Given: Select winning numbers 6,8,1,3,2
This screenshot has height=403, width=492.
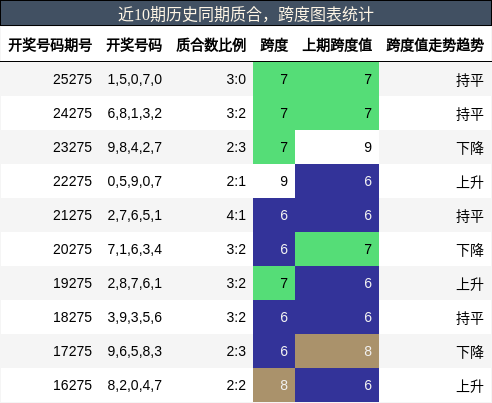Looking at the screenshot, I should pyautogui.click(x=135, y=113).
